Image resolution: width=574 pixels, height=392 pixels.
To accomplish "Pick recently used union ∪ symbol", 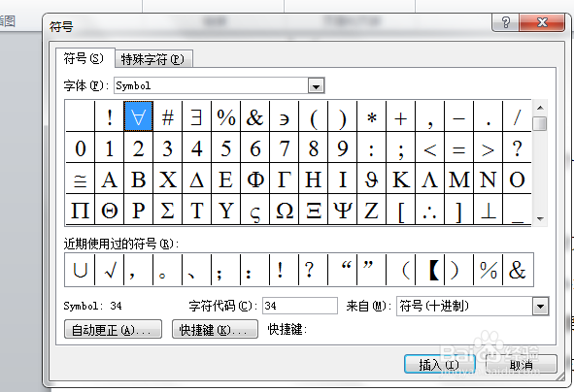I will tap(81, 270).
